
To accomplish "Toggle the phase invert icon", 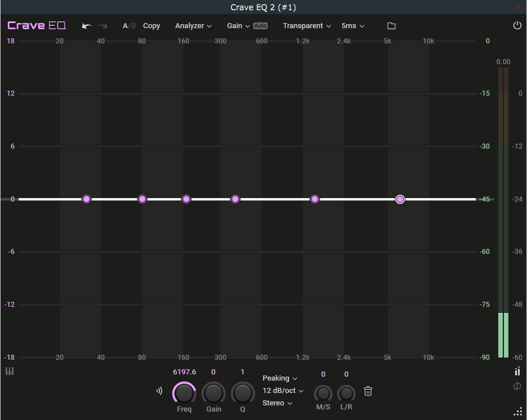I will 517,386.
